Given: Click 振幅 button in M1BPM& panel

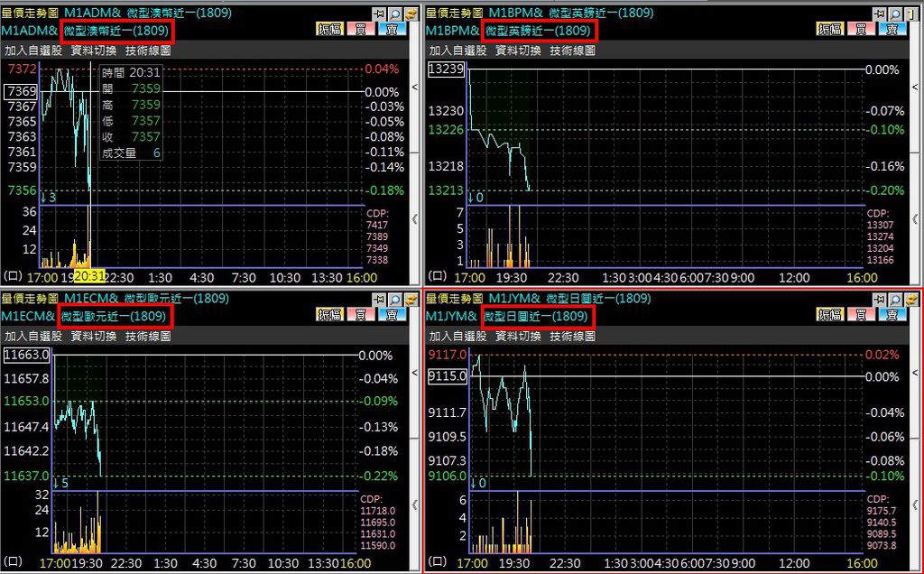Looking at the screenshot, I should tap(831, 30).
